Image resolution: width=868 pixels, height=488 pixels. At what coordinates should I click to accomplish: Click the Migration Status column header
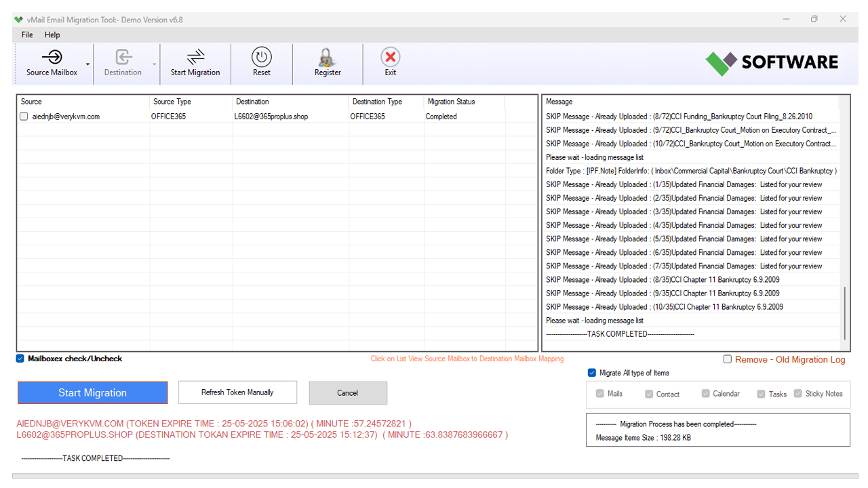coord(464,102)
